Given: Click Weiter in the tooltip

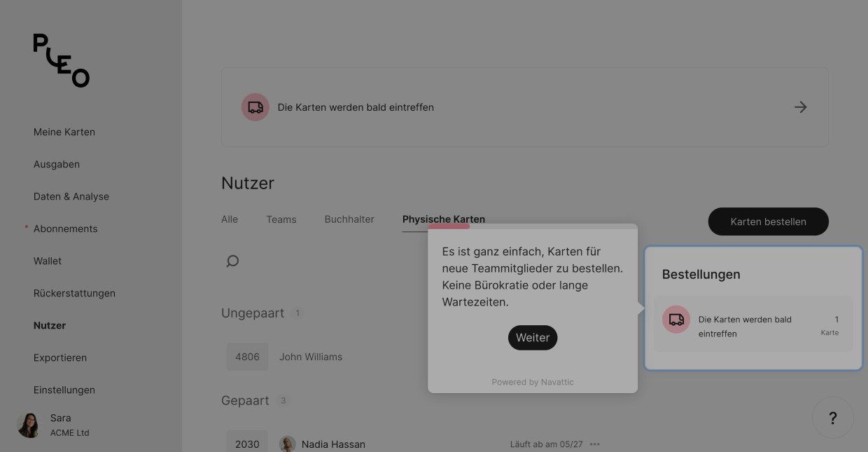Looking at the screenshot, I should click(x=533, y=338).
